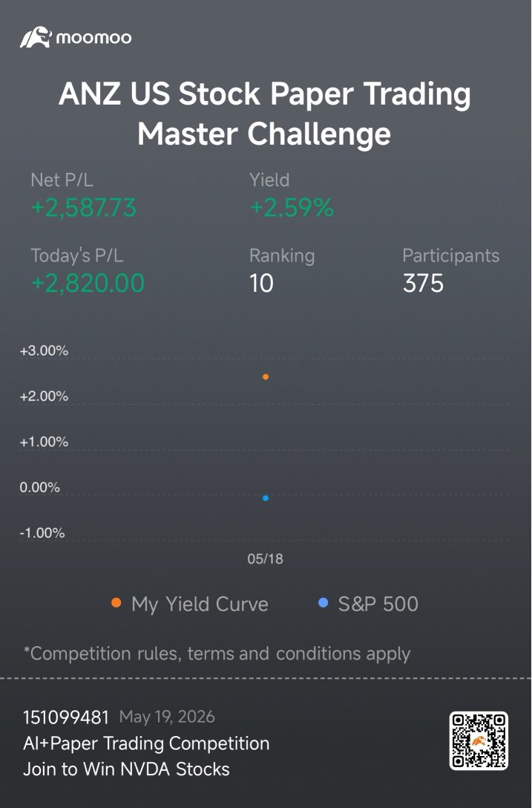
Task: Click the orange My Yield Curve legend dot
Action: (x=116, y=602)
